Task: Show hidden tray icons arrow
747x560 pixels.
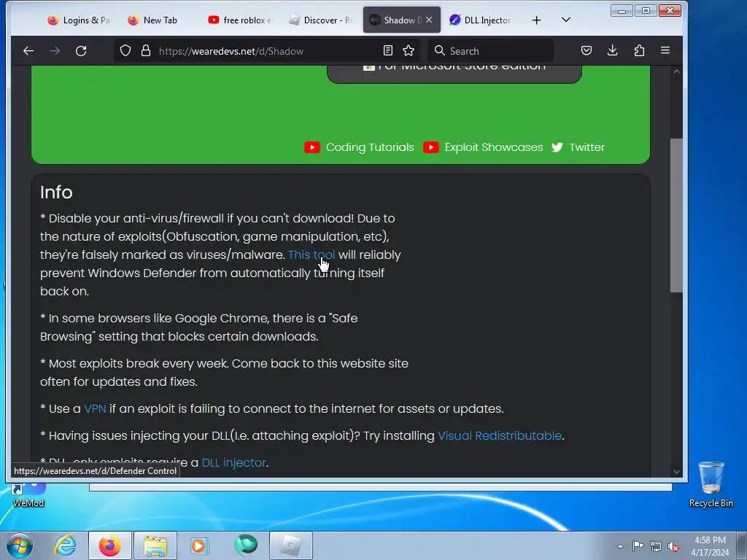Action: click(x=620, y=546)
